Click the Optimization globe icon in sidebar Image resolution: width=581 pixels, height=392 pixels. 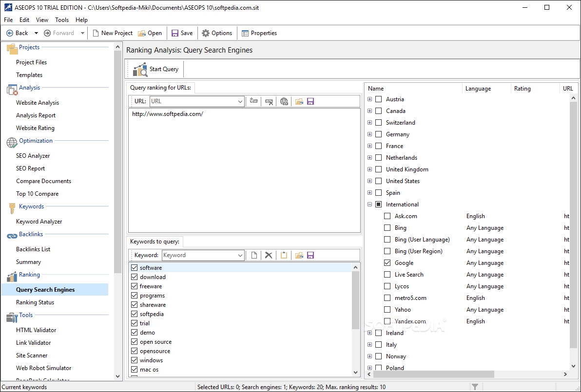click(12, 143)
